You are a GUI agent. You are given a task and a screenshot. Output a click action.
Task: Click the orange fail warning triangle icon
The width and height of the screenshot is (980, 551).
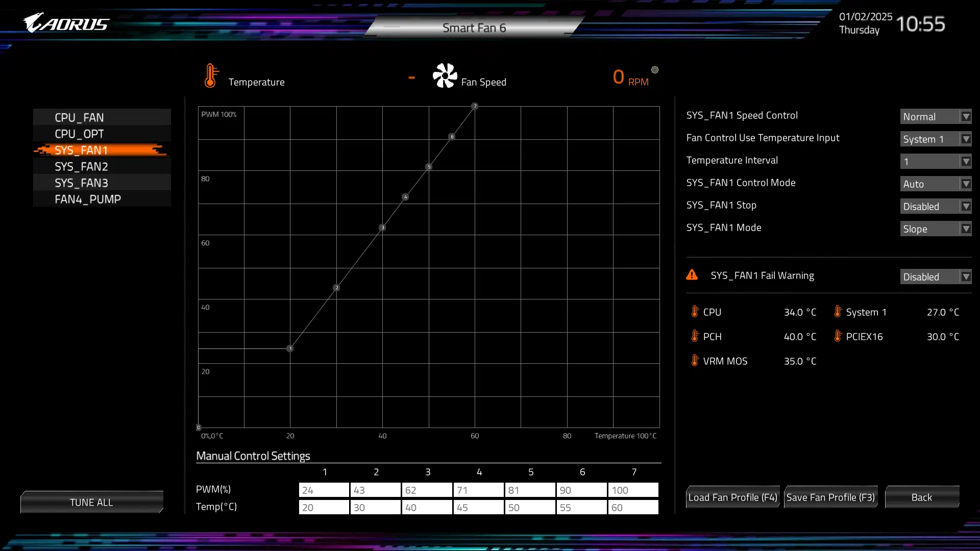692,275
